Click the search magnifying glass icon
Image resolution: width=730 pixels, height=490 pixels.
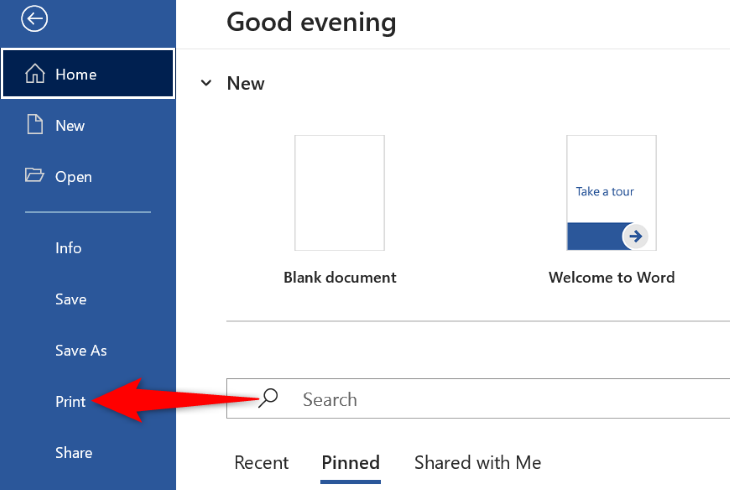268,398
